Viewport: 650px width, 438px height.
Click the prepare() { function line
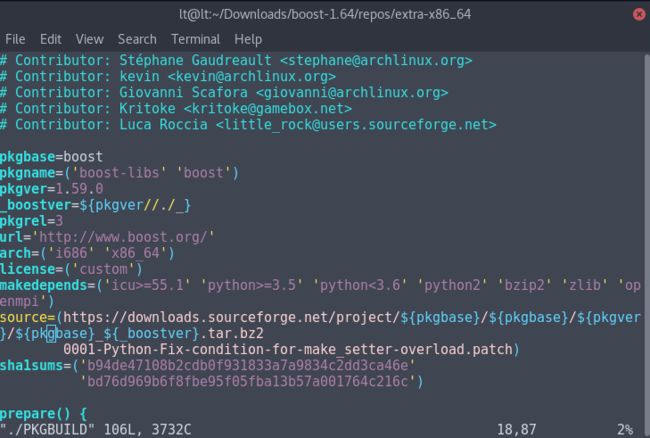(44, 414)
